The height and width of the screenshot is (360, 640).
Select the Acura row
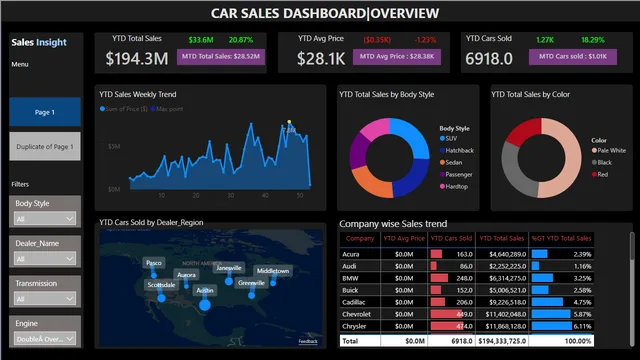point(467,254)
